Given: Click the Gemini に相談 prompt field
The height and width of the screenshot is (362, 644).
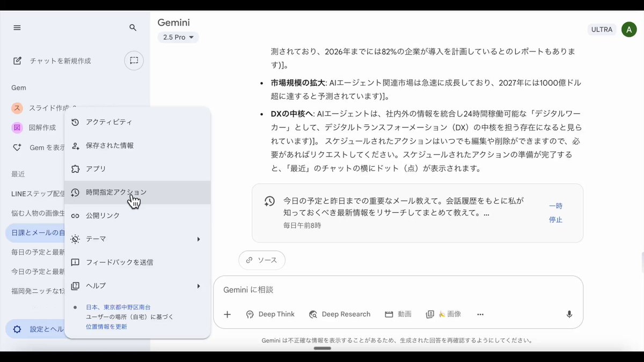Looking at the screenshot, I should 398,290.
